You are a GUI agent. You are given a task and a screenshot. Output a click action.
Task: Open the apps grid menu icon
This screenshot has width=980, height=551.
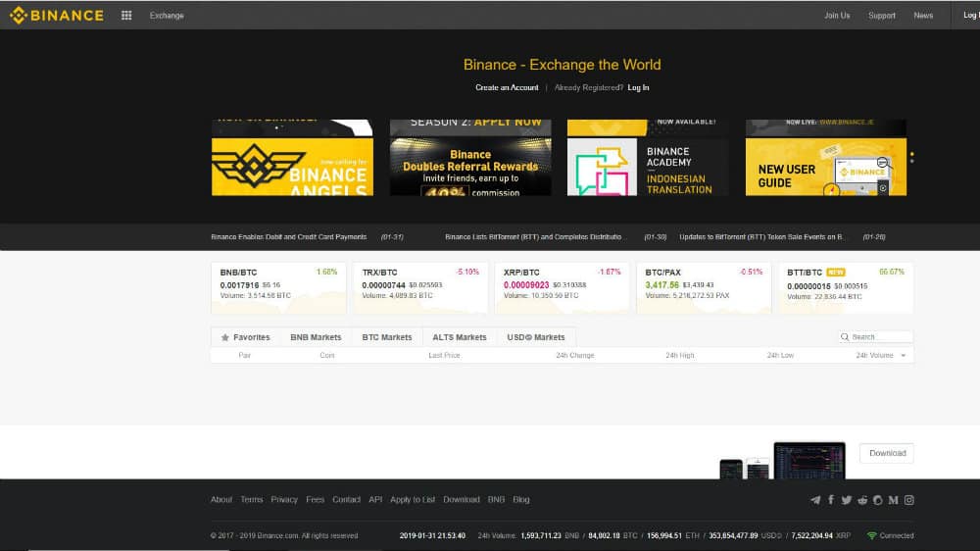(x=126, y=15)
